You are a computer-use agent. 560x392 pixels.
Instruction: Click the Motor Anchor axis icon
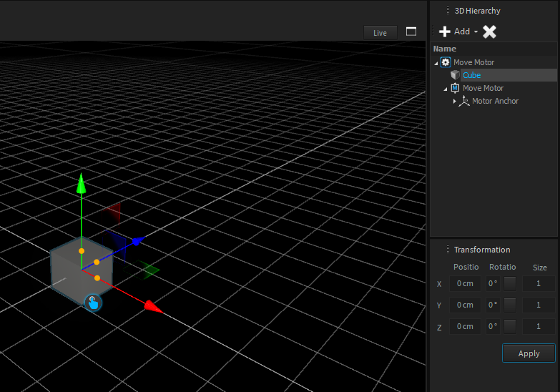click(464, 101)
